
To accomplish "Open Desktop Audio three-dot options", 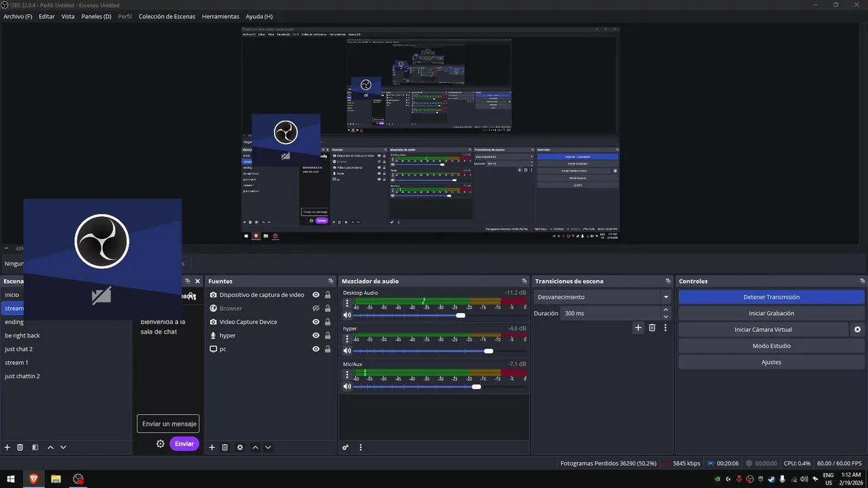I will 347,303.
